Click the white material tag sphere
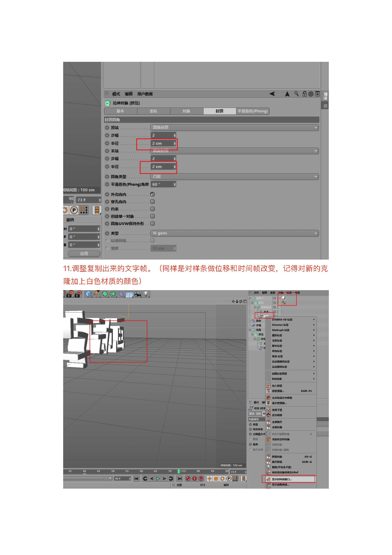392x555 pixels. [x=283, y=298]
